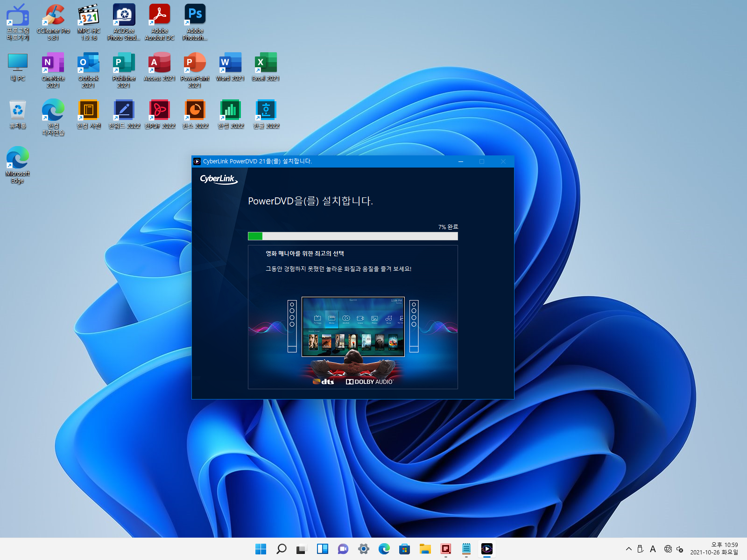Open Settings from the taskbar gear icon

point(364,549)
